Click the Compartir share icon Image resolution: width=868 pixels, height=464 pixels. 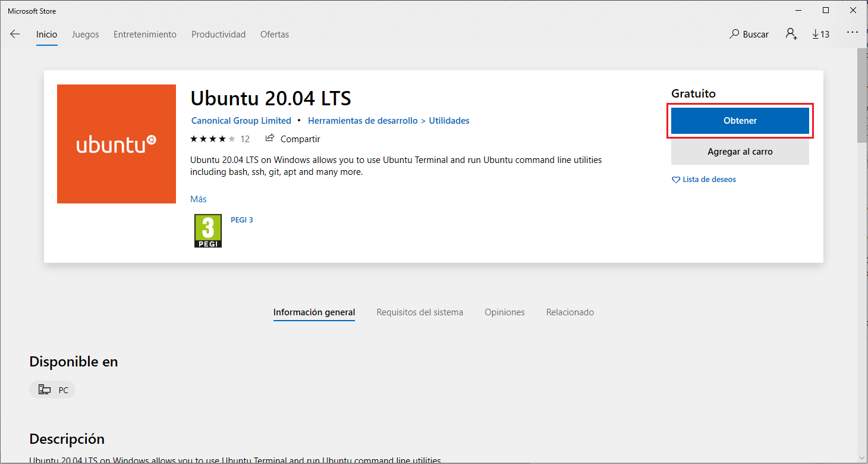point(270,139)
